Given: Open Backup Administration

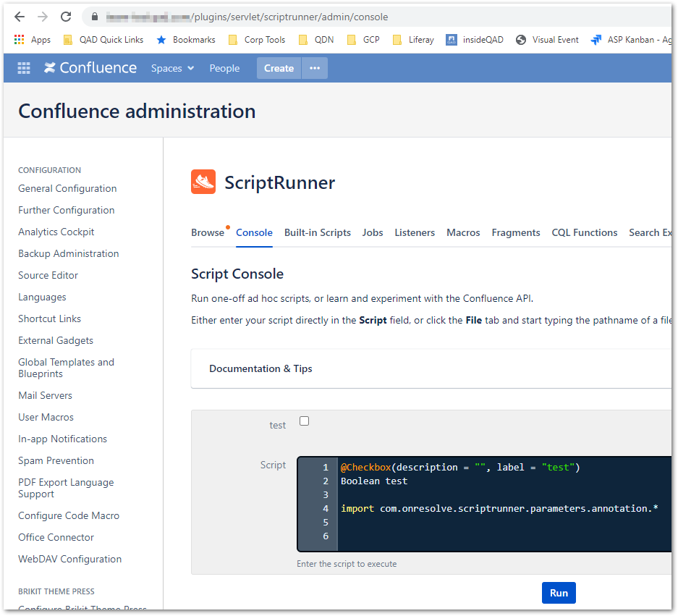Looking at the screenshot, I should (x=68, y=253).
